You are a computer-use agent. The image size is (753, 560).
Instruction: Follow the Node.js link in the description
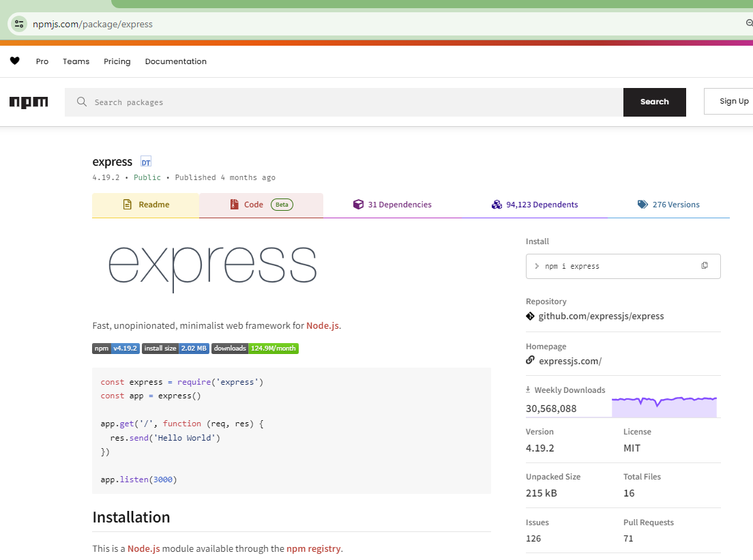coord(322,325)
